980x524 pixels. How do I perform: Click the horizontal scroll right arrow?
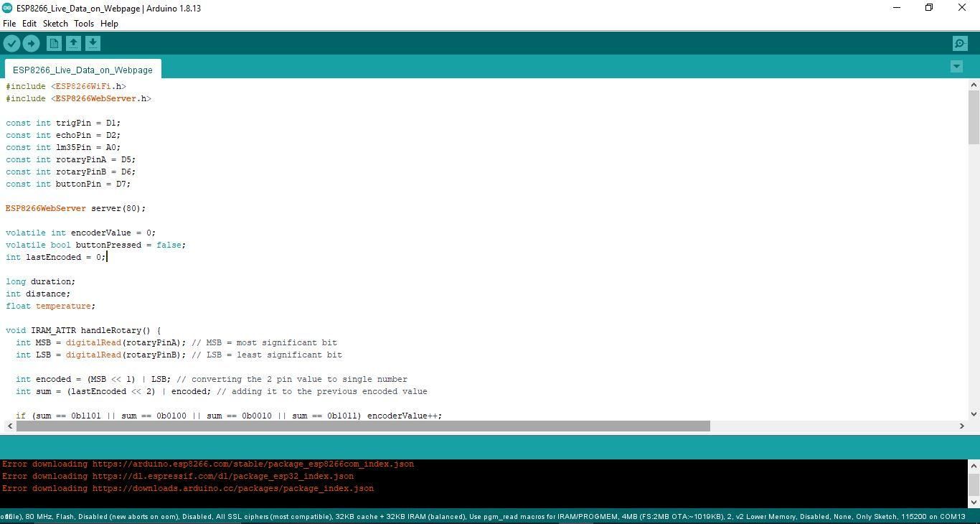[x=961, y=426]
